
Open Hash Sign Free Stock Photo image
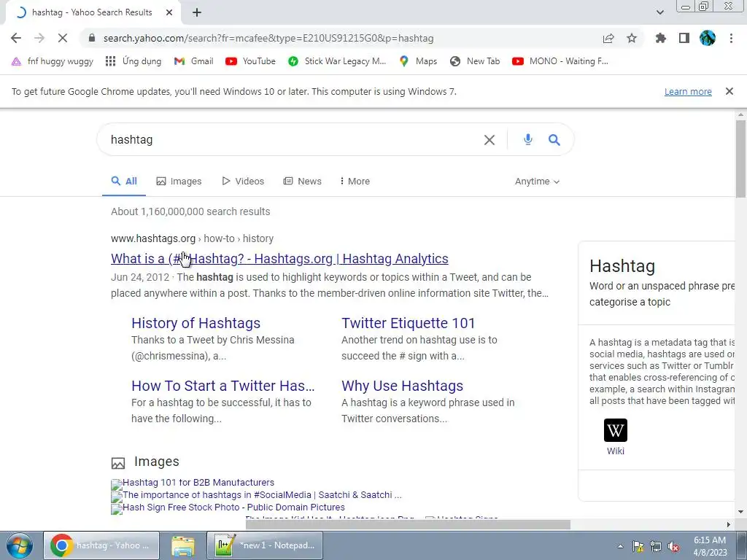click(228, 507)
